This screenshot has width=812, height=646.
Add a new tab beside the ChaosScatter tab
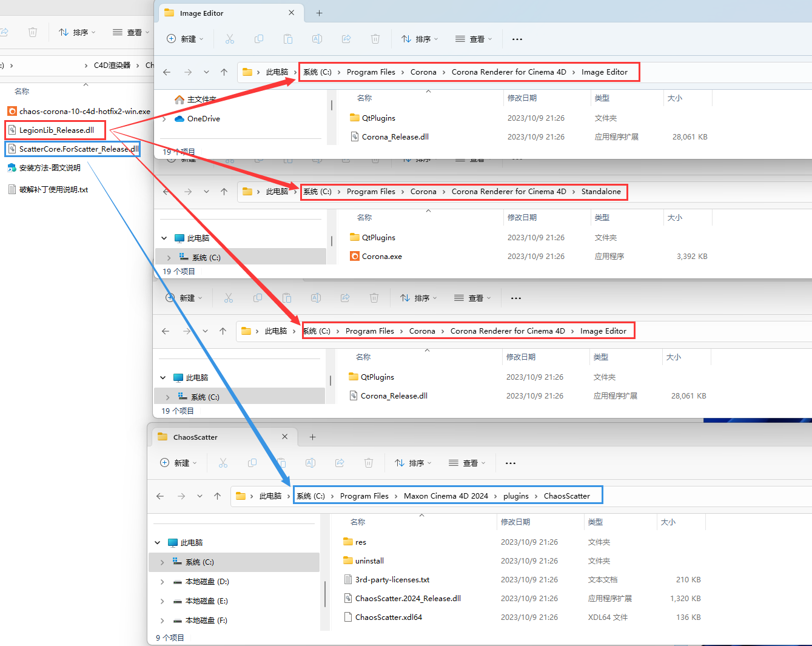point(312,437)
